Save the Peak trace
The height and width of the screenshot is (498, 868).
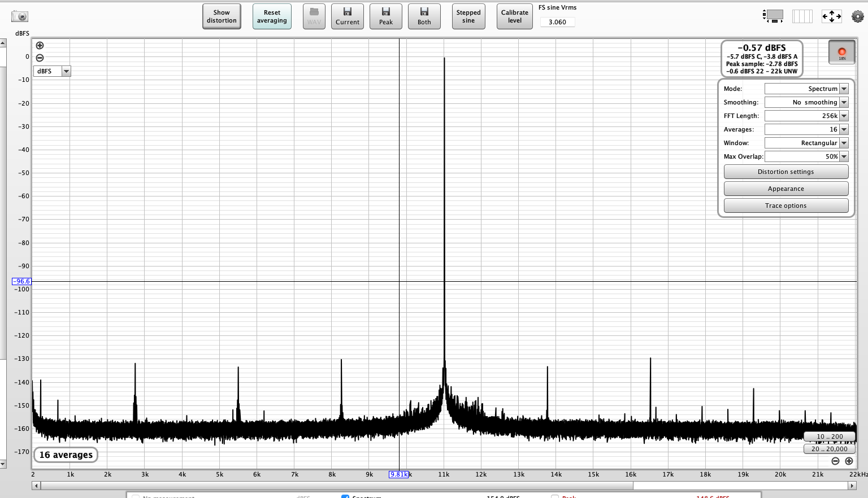[386, 16]
